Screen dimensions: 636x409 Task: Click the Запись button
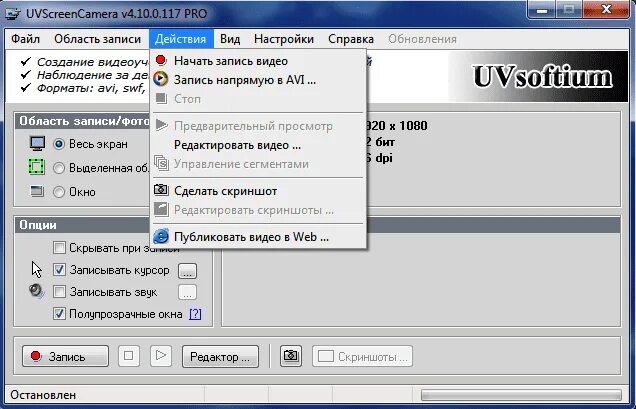tap(65, 356)
